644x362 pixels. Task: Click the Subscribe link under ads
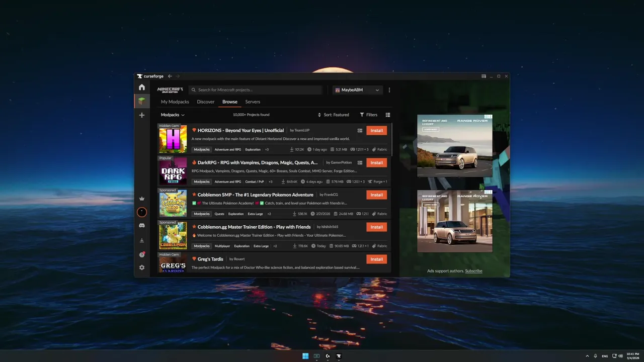(x=473, y=271)
